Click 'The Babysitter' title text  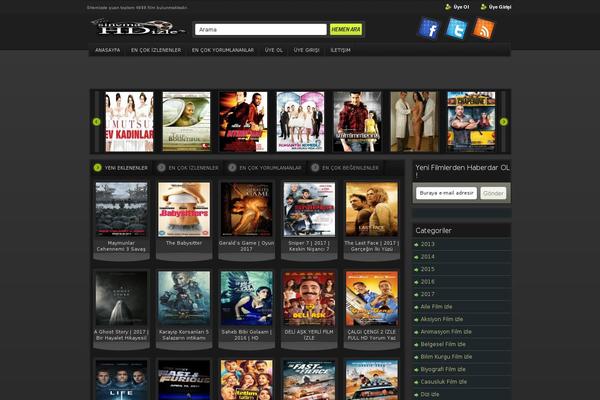[184, 243]
